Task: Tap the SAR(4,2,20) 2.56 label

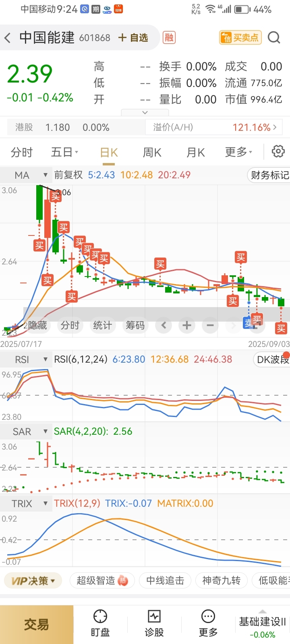Action: pyautogui.click(x=93, y=431)
